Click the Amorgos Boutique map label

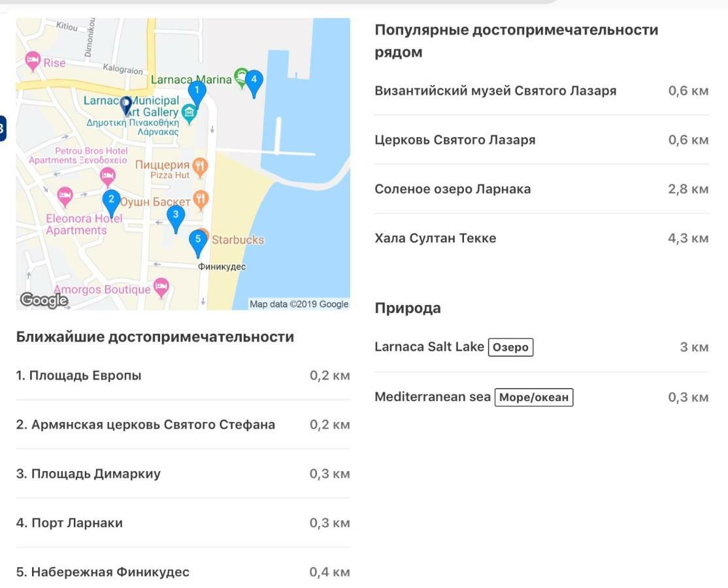102,289
